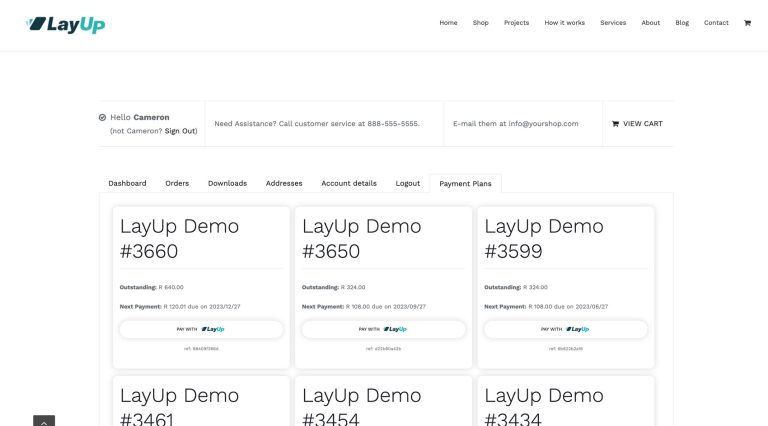The width and height of the screenshot is (768, 426).
Task: Go to the Addresses tab
Action: [284, 183]
